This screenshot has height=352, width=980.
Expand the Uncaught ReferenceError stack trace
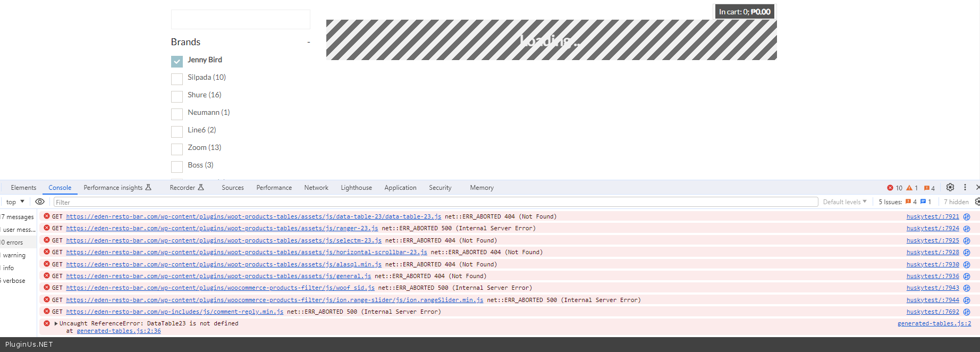tap(56, 323)
